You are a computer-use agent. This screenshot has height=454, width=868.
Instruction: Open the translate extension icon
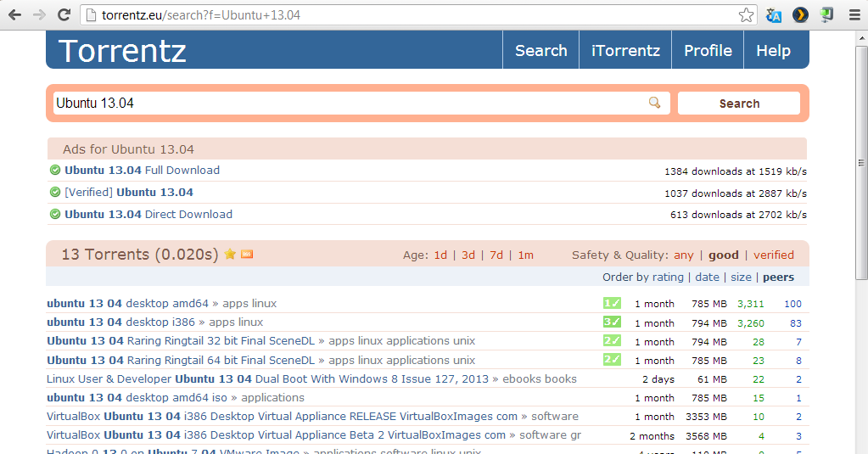coord(773,15)
